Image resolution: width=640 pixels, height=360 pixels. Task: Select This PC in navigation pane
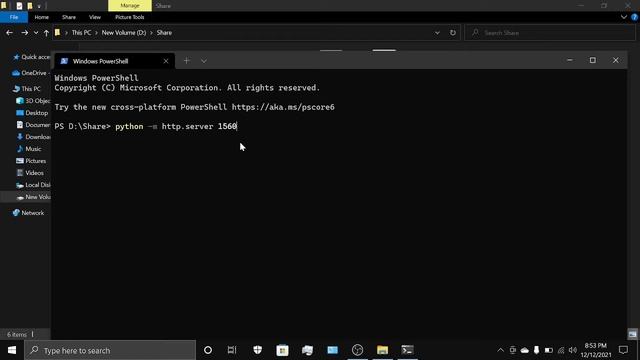27,89
